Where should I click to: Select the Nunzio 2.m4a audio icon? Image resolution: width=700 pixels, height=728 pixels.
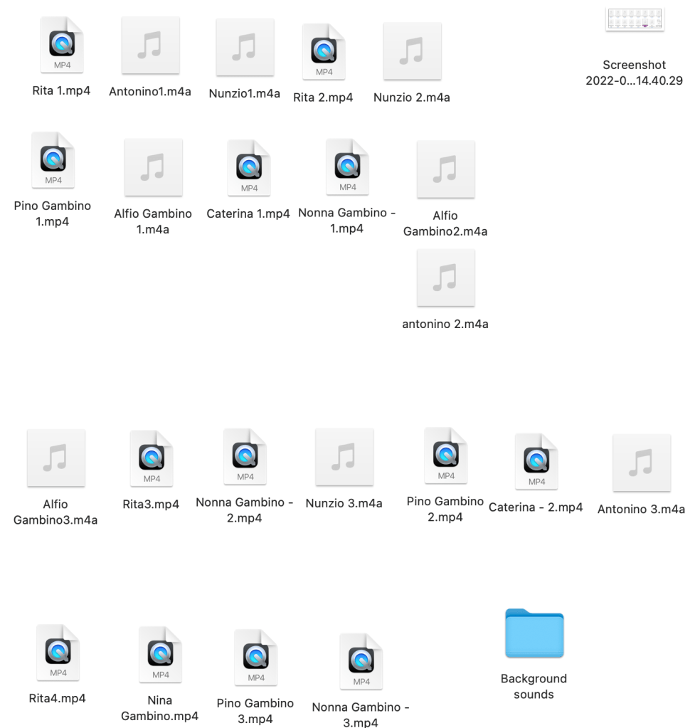412,51
